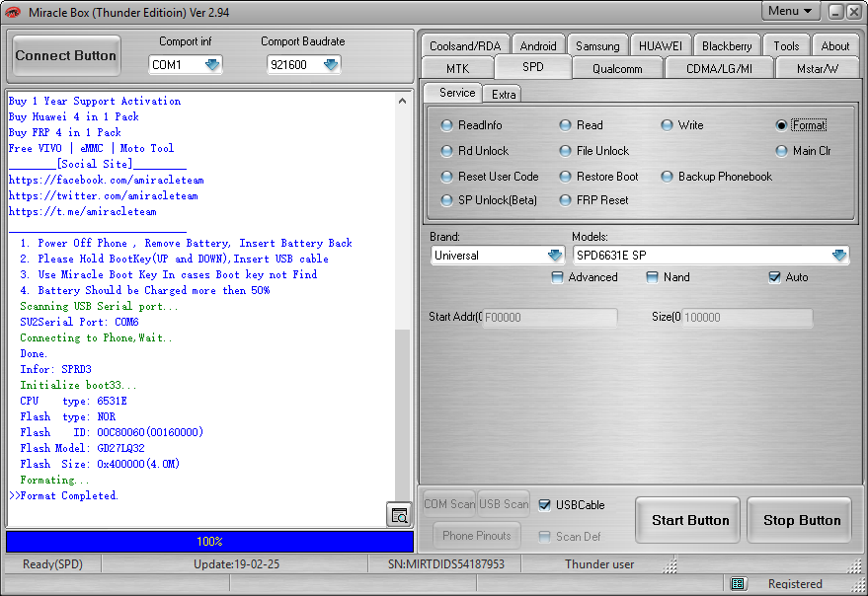Click the Connect Button
The image size is (868, 596).
pos(66,56)
